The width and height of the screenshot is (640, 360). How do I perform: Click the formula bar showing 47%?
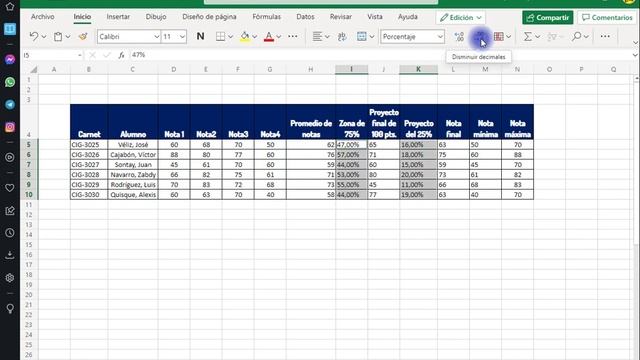coord(380,55)
